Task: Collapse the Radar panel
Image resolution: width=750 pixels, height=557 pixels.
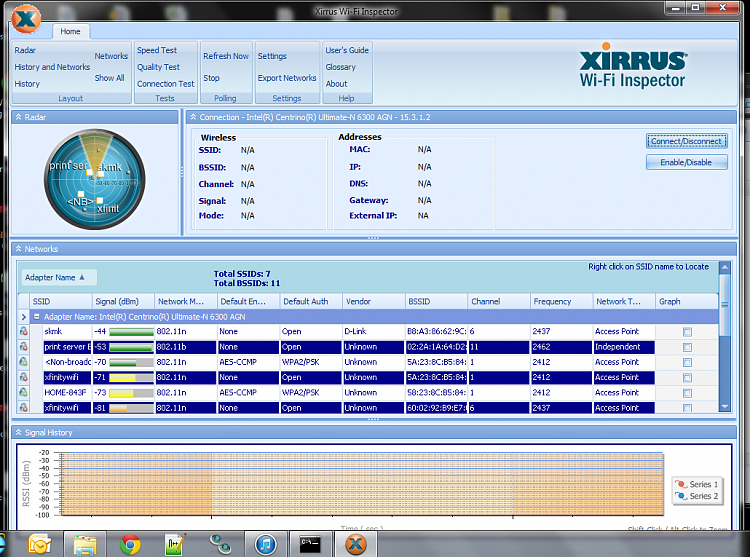Action: [x=18, y=117]
